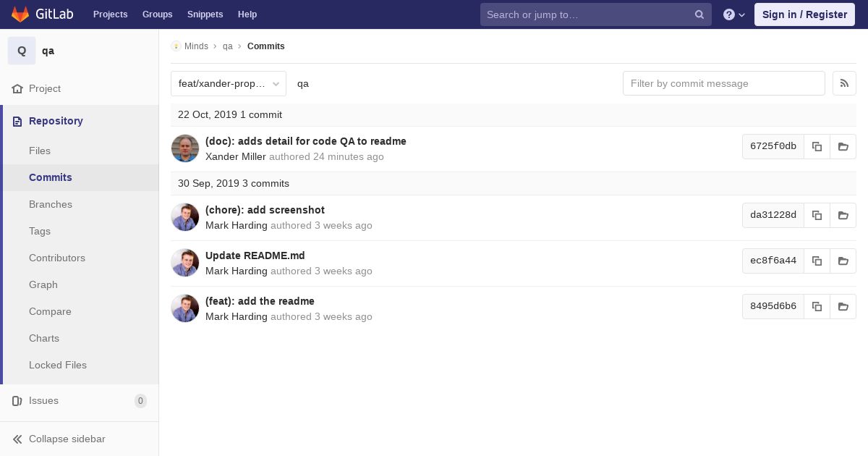Browse files at commit 8495d6b6
Viewport: 868px width, 456px height.
(843, 306)
